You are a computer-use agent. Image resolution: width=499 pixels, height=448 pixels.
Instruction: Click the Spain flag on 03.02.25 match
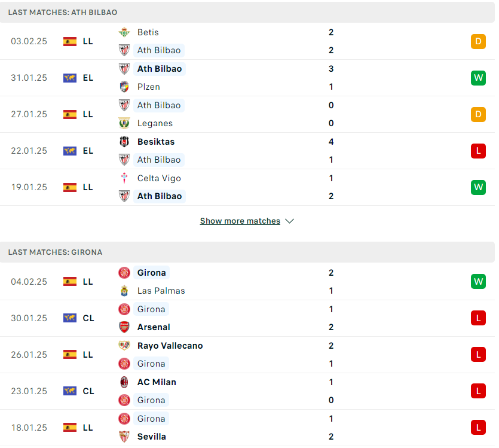tap(70, 41)
